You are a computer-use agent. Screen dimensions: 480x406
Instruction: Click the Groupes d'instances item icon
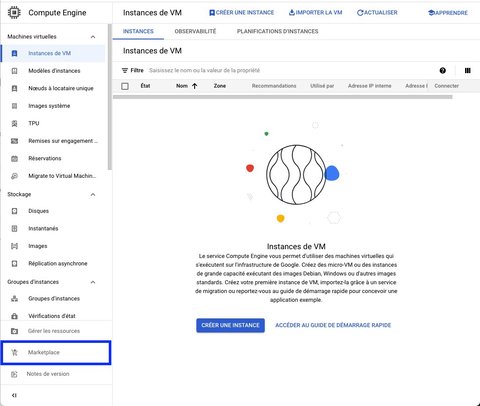(14, 299)
